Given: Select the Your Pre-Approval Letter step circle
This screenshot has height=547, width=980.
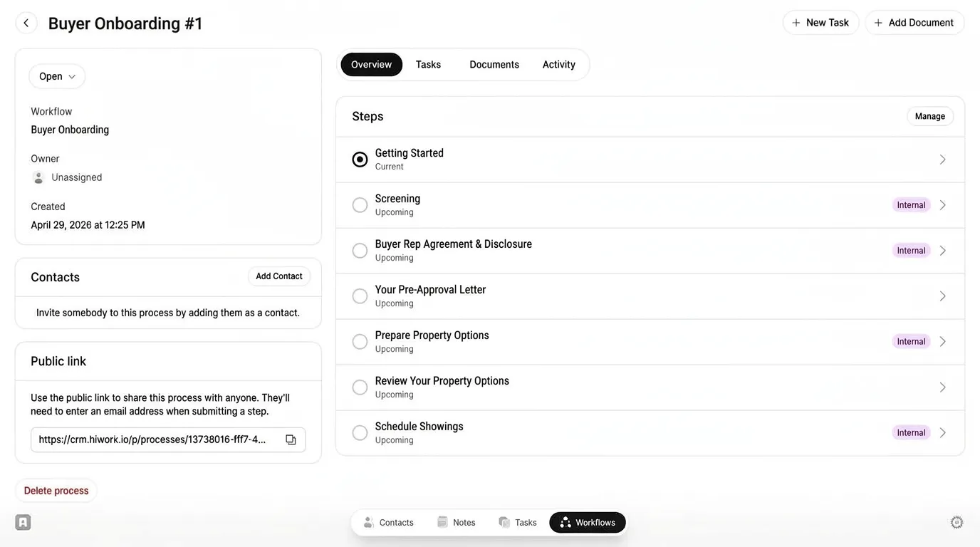Looking at the screenshot, I should [x=360, y=296].
